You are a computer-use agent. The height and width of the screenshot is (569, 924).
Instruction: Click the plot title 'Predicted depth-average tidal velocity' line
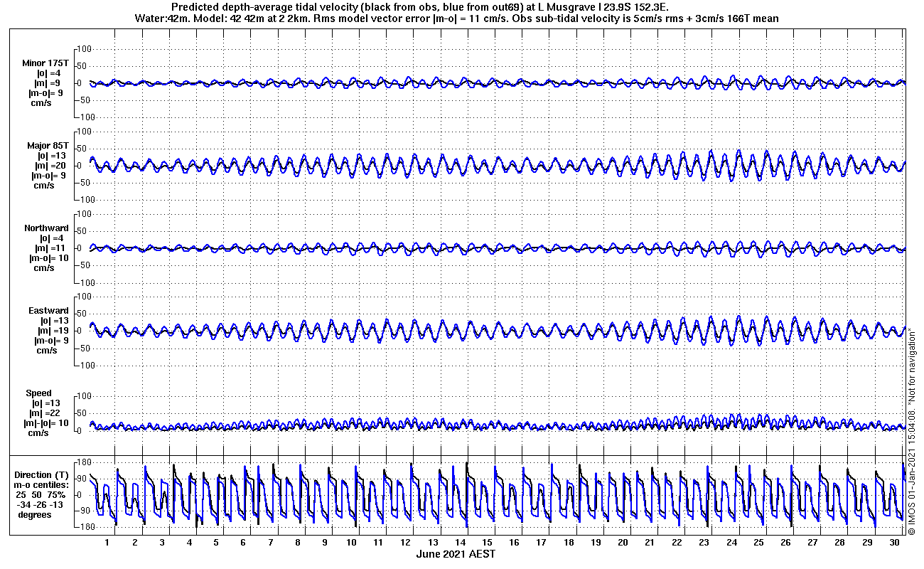pyautogui.click(x=420, y=7)
